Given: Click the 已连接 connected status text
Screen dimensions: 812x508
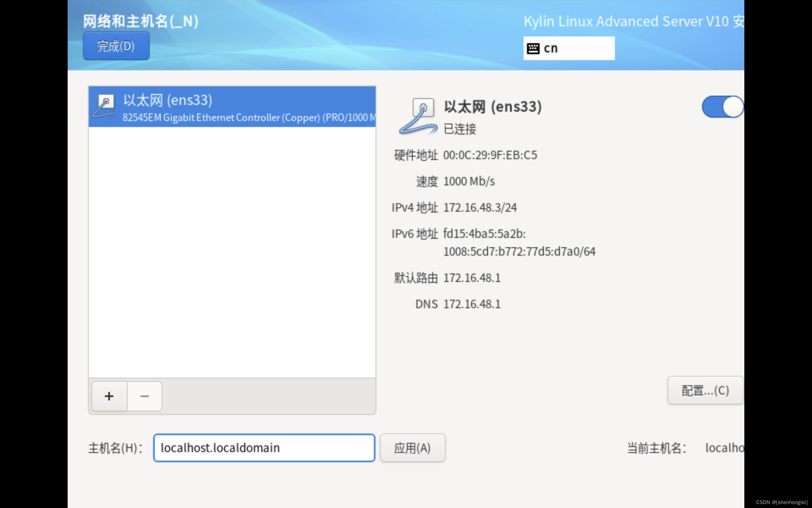Looking at the screenshot, I should coord(460,129).
